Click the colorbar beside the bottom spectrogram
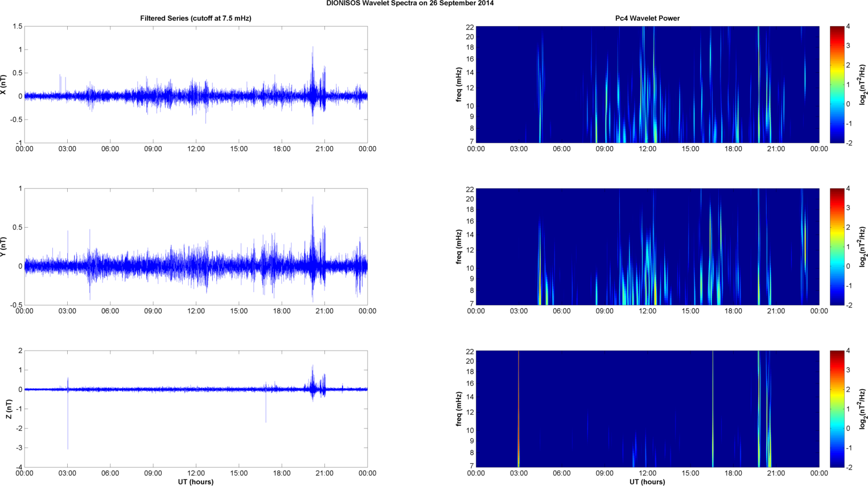The width and height of the screenshot is (868, 486). pyautogui.click(x=837, y=409)
